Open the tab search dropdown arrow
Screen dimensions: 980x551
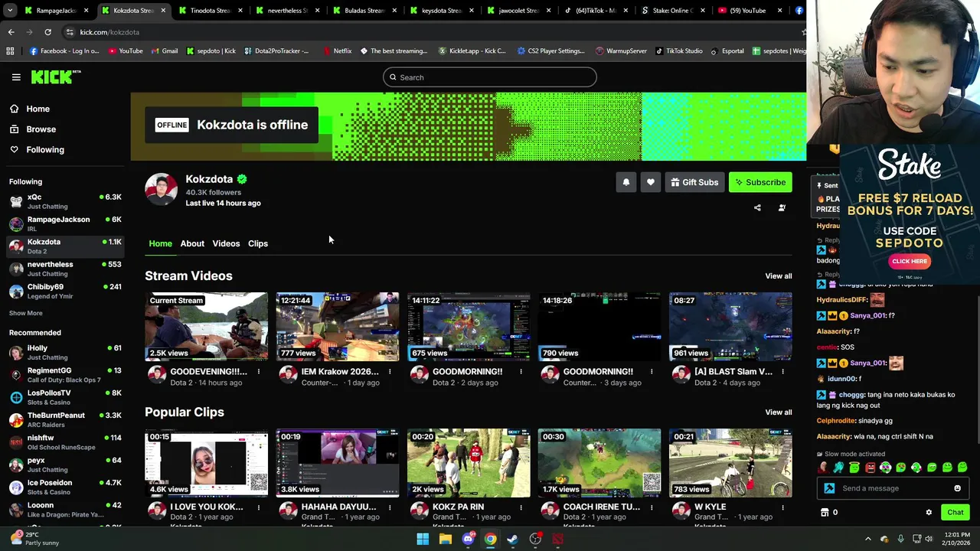tap(9, 11)
